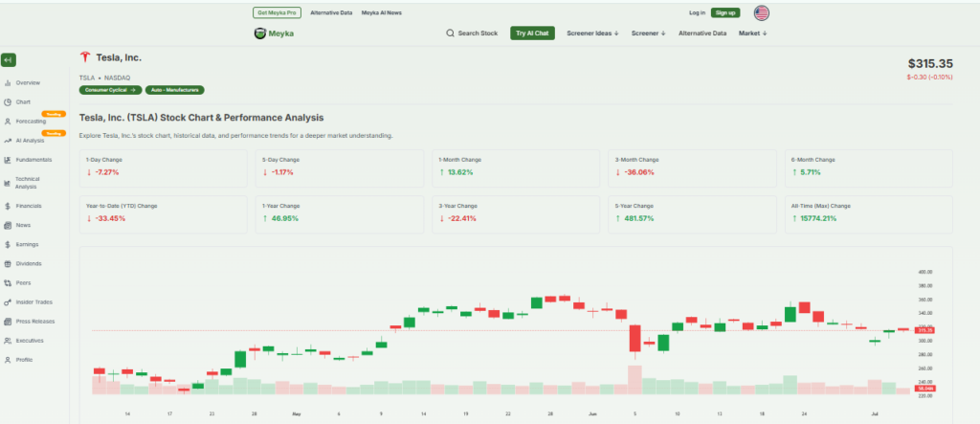Open Alternative Data link in top strip

point(331,12)
